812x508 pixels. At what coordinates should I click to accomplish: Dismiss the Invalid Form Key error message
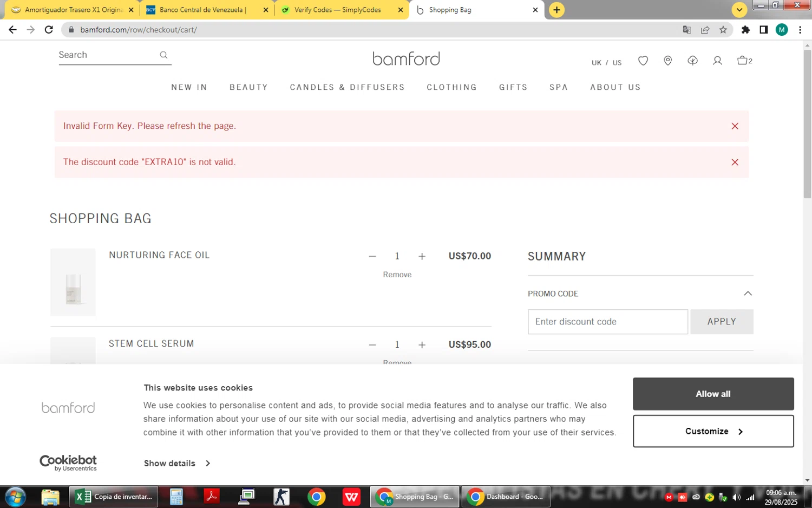tap(735, 126)
